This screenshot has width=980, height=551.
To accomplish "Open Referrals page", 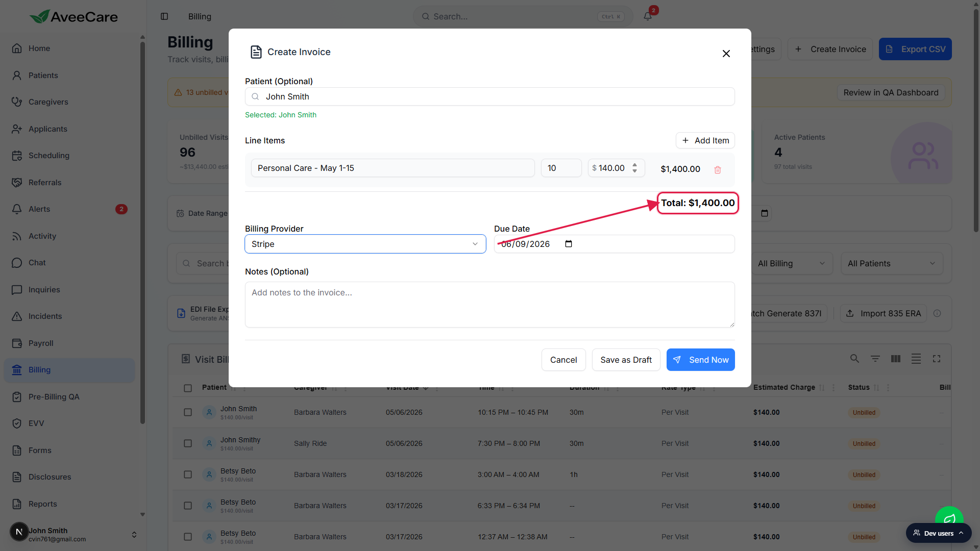I will [x=69, y=183].
